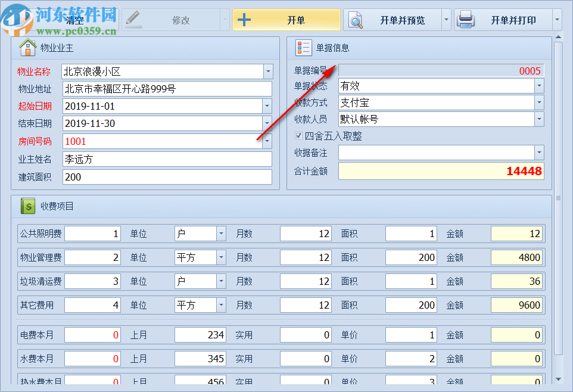The width and height of the screenshot is (573, 392).
Task: Open the 收款方式 dropdown showing 支付宝
Action: 539,102
